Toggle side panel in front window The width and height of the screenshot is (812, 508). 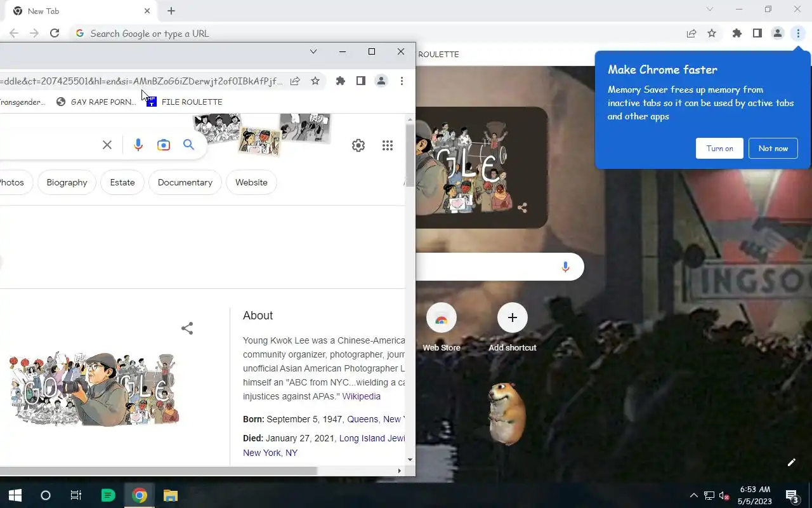click(361, 81)
